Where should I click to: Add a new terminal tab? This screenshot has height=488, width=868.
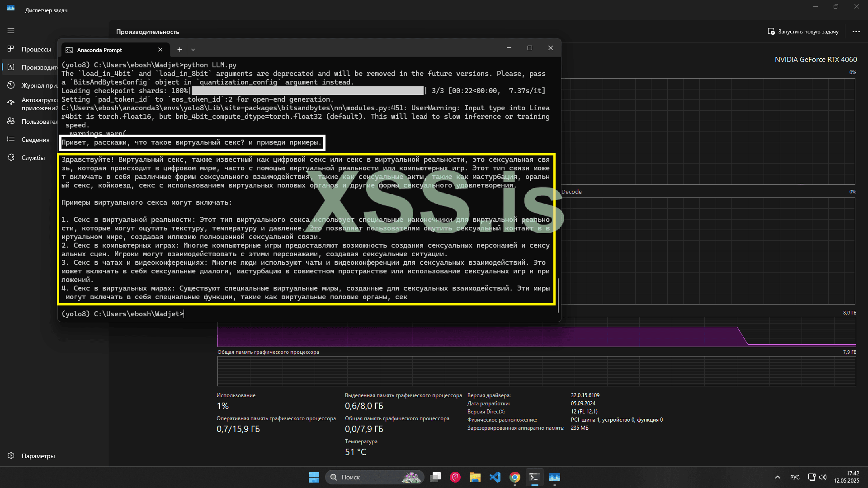point(179,50)
